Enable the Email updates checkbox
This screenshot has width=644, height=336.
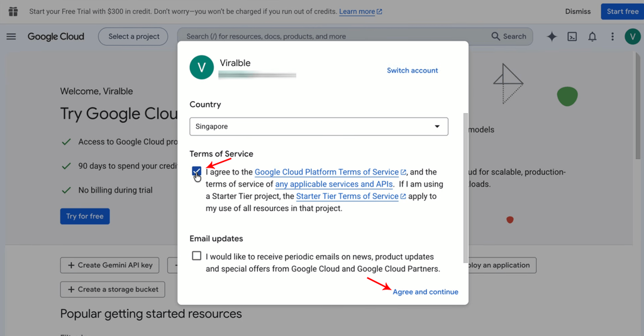pos(197,256)
